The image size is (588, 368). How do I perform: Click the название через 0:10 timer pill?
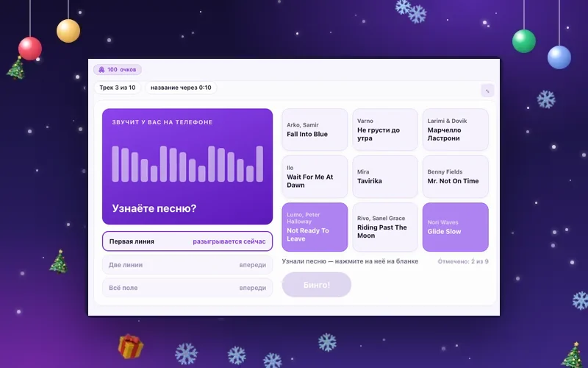pyautogui.click(x=181, y=88)
